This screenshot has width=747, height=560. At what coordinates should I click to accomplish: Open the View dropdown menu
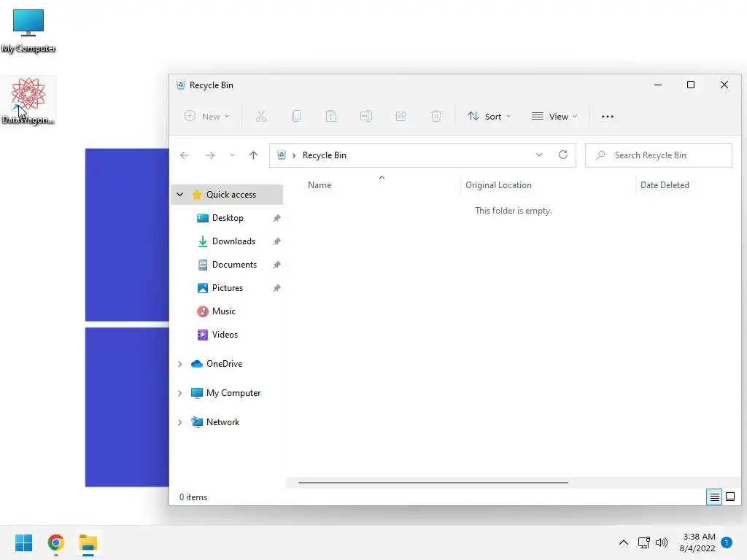click(554, 116)
